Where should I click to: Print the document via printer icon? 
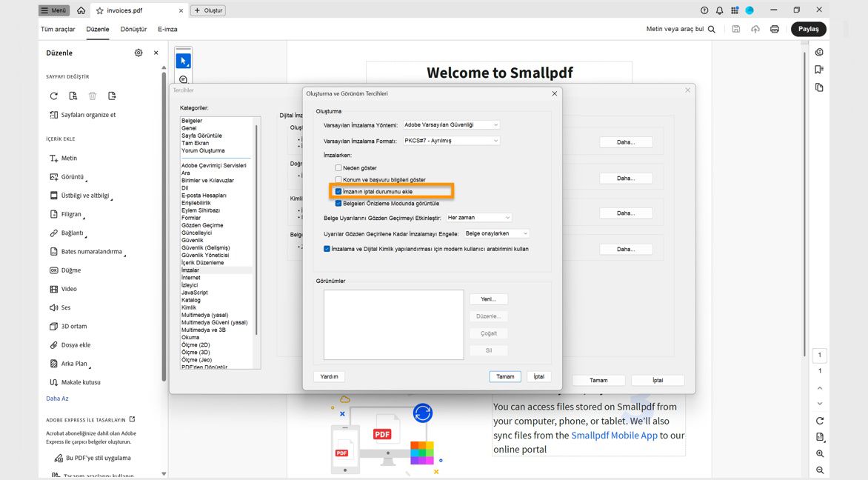point(775,29)
